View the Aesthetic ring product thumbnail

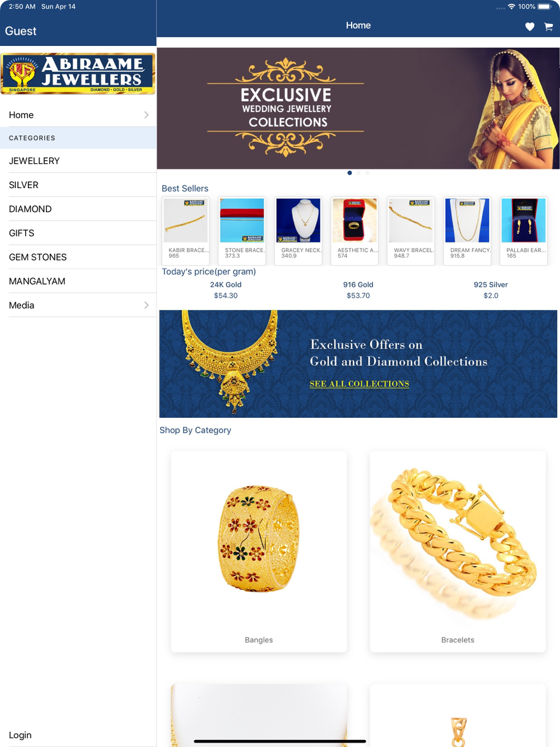tap(354, 231)
